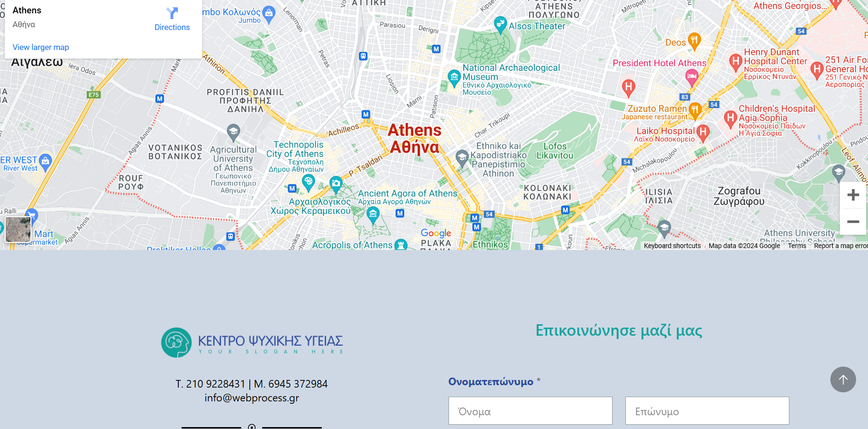Click the VOTANIKOS district label
This screenshot has width=868, height=429.
pyautogui.click(x=175, y=152)
